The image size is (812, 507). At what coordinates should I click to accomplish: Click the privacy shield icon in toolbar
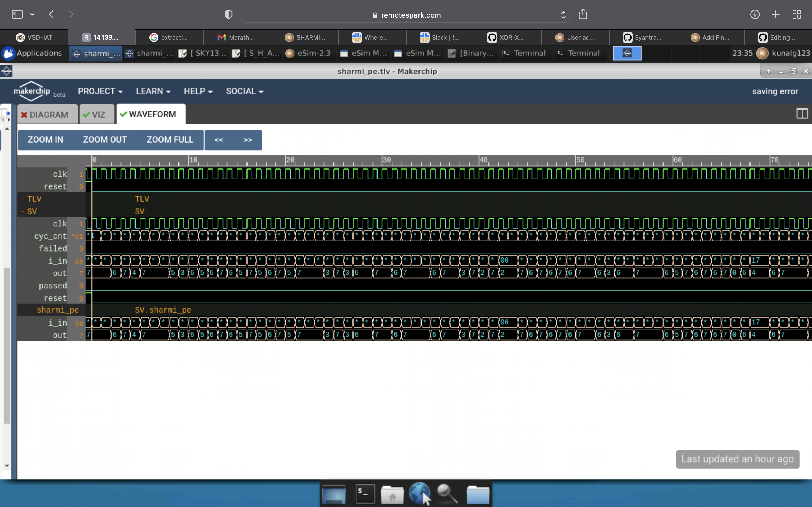[x=228, y=14]
